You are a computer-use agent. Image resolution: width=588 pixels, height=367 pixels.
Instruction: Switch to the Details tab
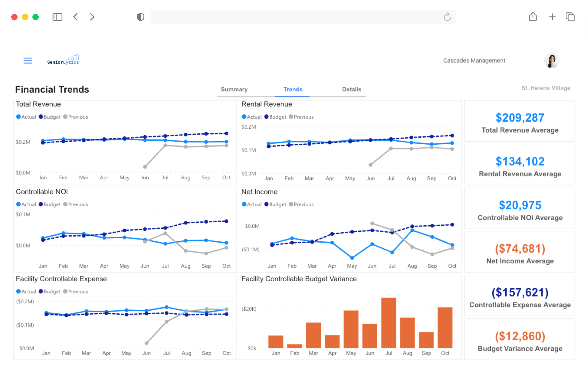[x=351, y=89]
